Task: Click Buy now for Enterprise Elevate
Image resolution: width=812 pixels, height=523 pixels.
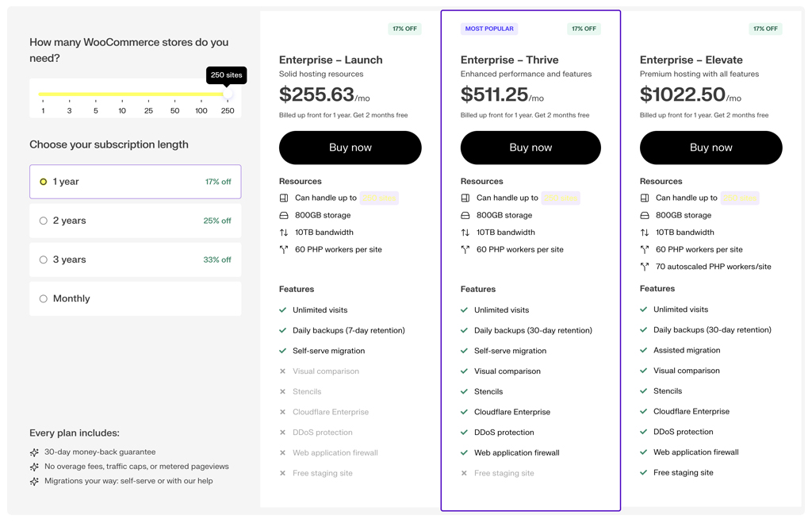Action: point(710,148)
